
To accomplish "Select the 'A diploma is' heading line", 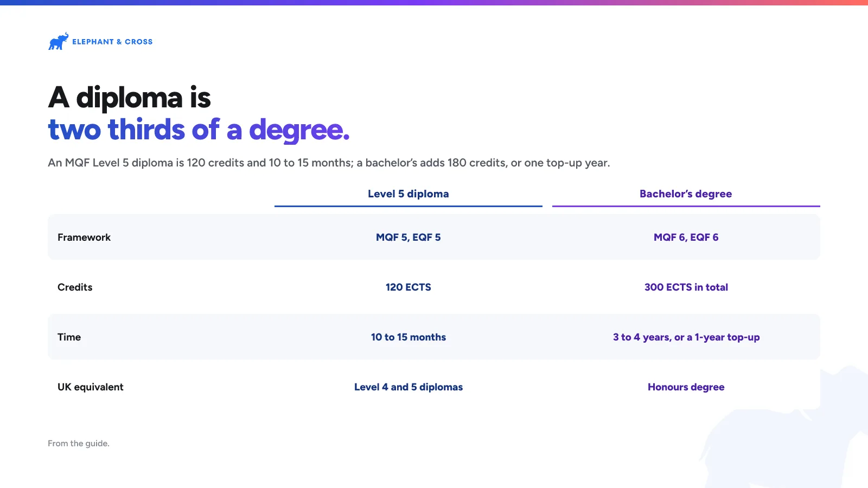I will [x=129, y=98].
